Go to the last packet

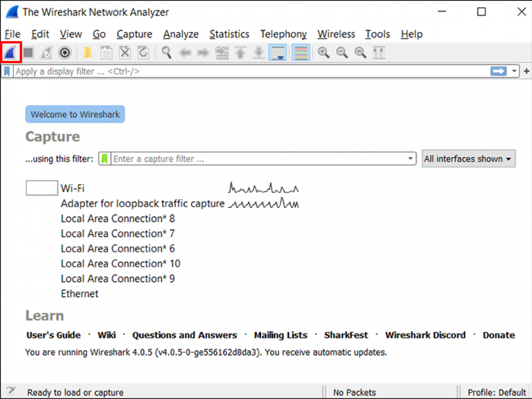(x=258, y=52)
